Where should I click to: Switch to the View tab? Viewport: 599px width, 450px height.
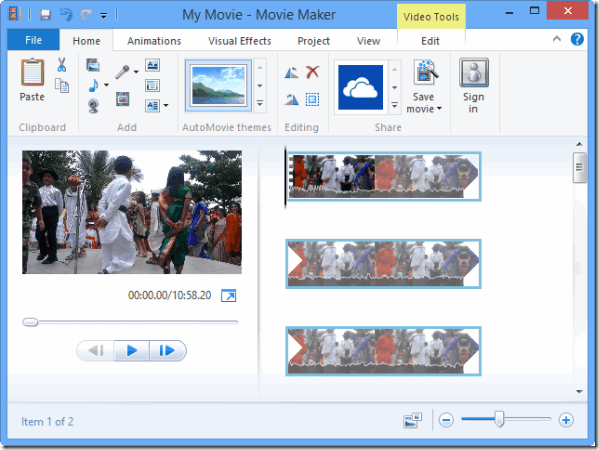368,41
